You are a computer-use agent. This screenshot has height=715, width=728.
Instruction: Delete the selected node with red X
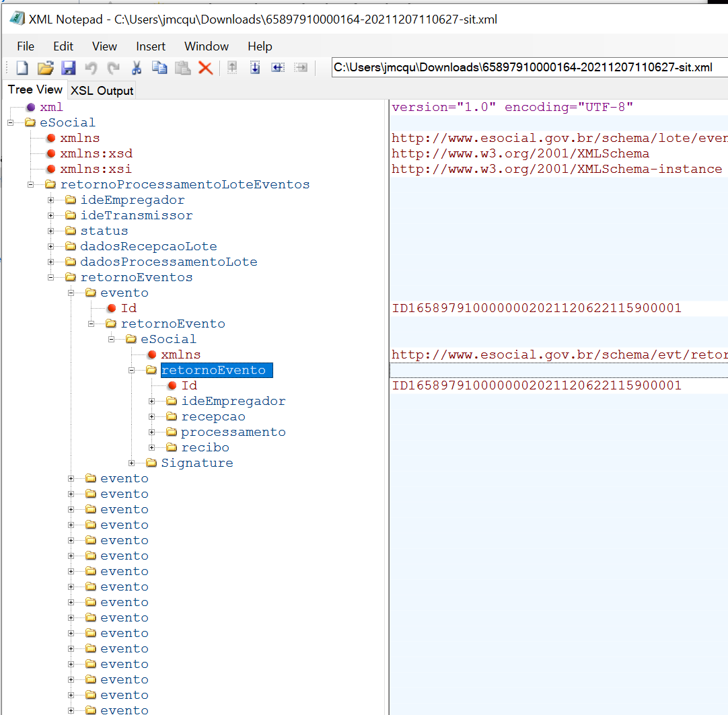[x=205, y=68]
